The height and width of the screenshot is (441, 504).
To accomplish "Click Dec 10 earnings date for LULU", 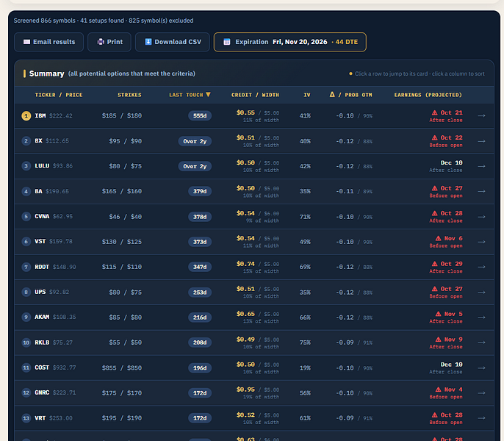I will [451, 162].
